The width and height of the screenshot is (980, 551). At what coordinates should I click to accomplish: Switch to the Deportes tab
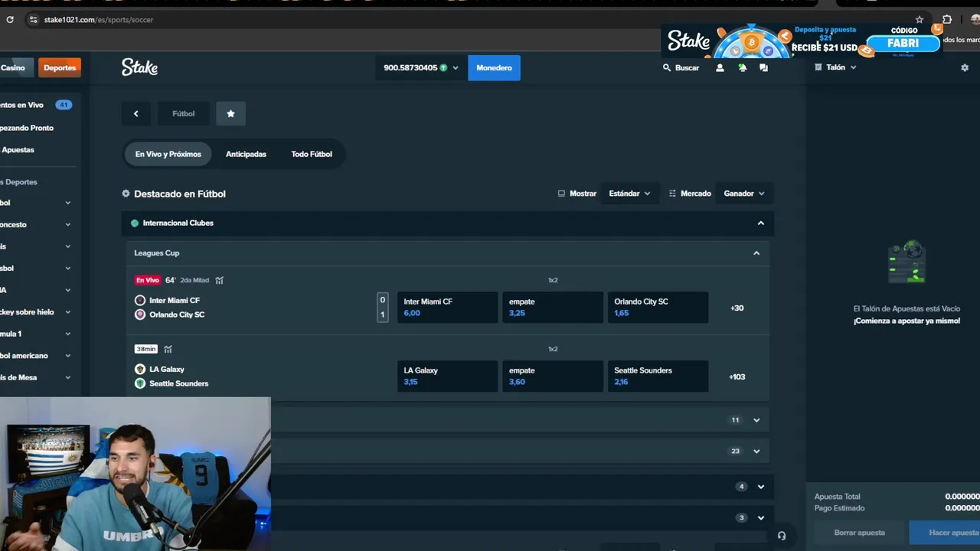(x=60, y=67)
